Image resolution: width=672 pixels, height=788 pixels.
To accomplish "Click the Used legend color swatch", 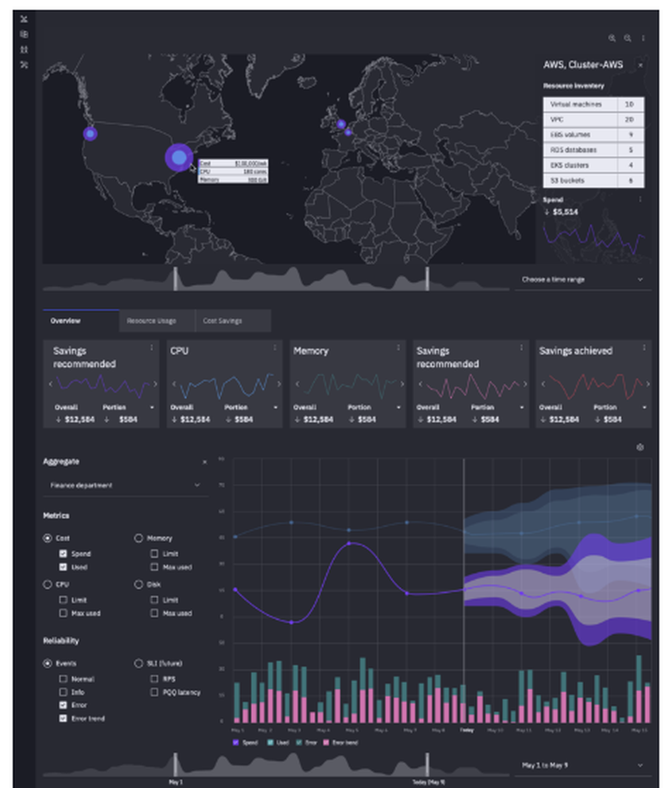I will (270, 742).
